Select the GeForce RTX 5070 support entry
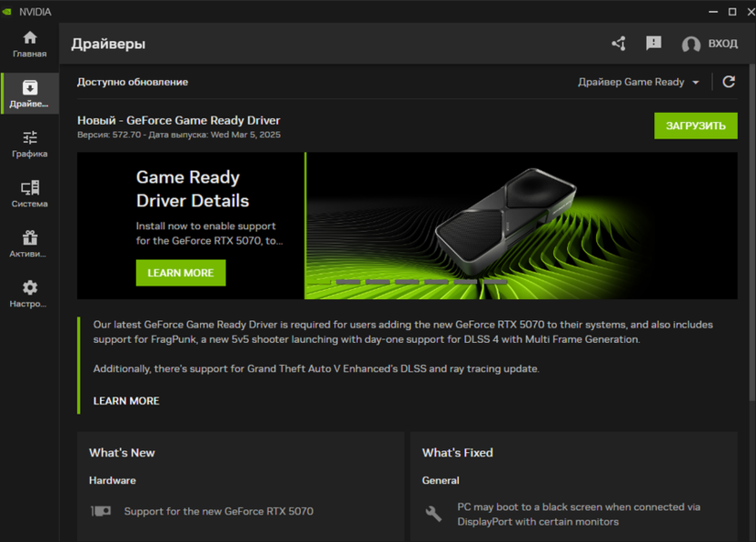 218,511
